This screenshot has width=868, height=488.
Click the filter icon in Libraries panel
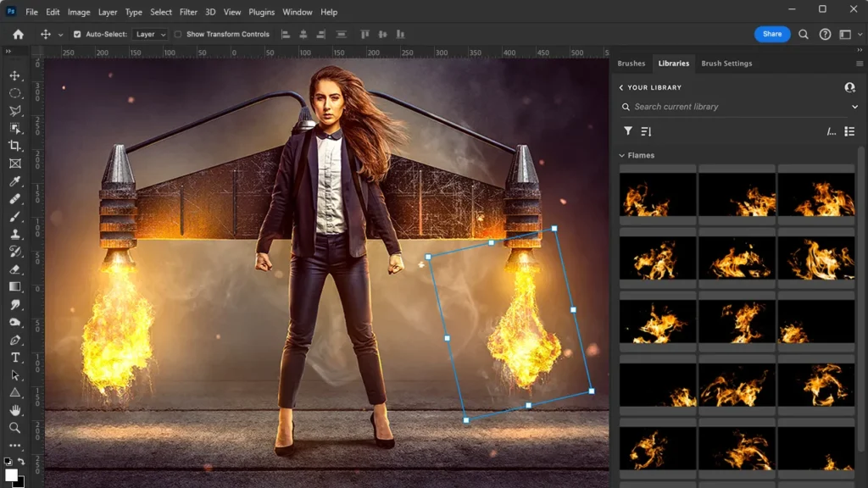[628, 131]
